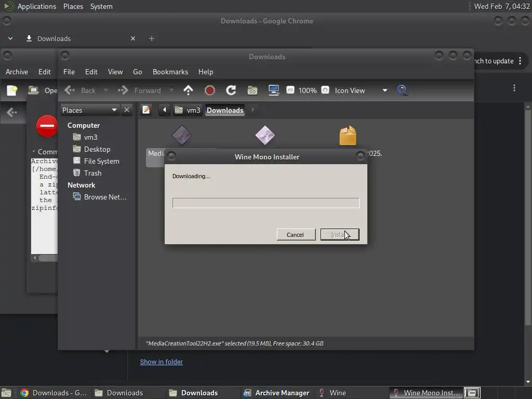Close the Downloads tab in Chrome
The height and width of the screenshot is (399, 532).
coord(133,38)
